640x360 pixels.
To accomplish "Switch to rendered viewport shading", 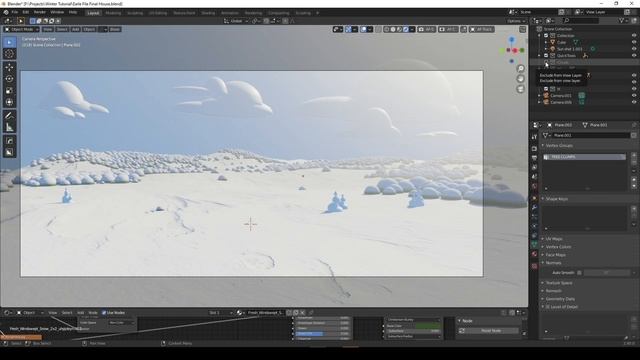I will (405, 29).
